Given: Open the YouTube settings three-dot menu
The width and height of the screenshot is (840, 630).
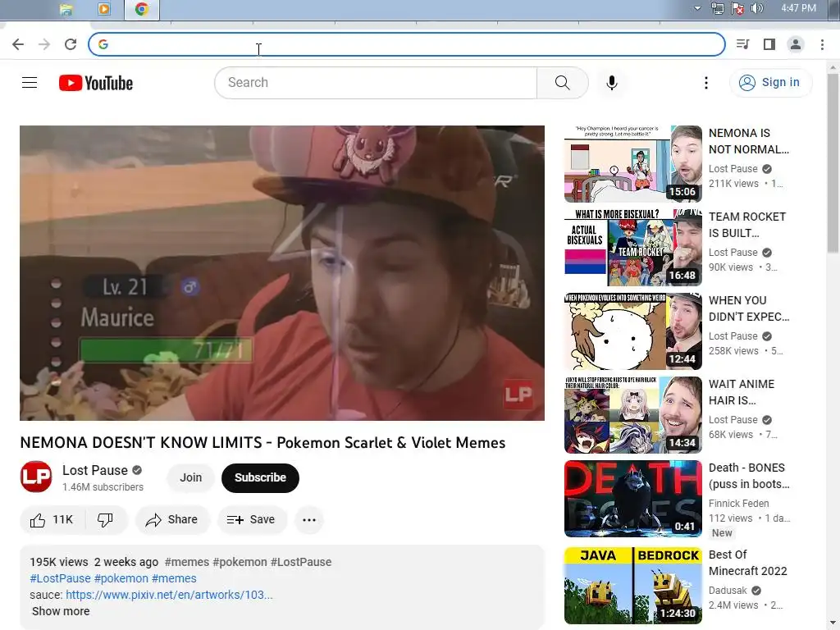Looking at the screenshot, I should pos(706,83).
